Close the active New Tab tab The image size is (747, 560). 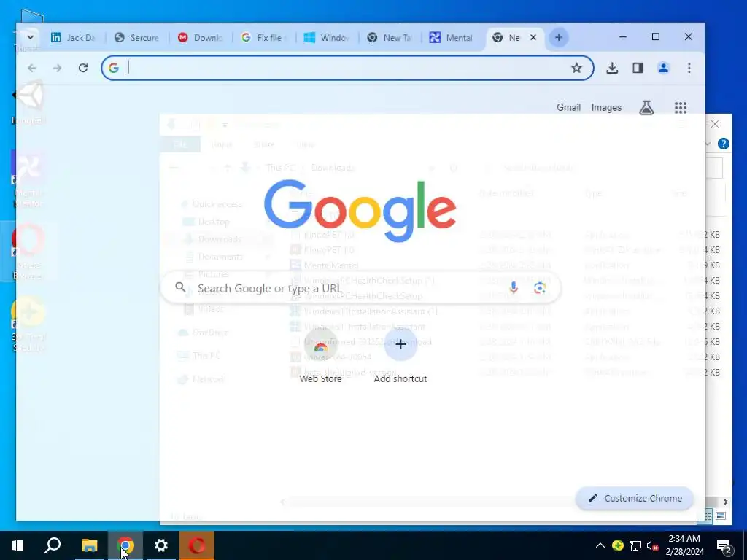click(533, 37)
